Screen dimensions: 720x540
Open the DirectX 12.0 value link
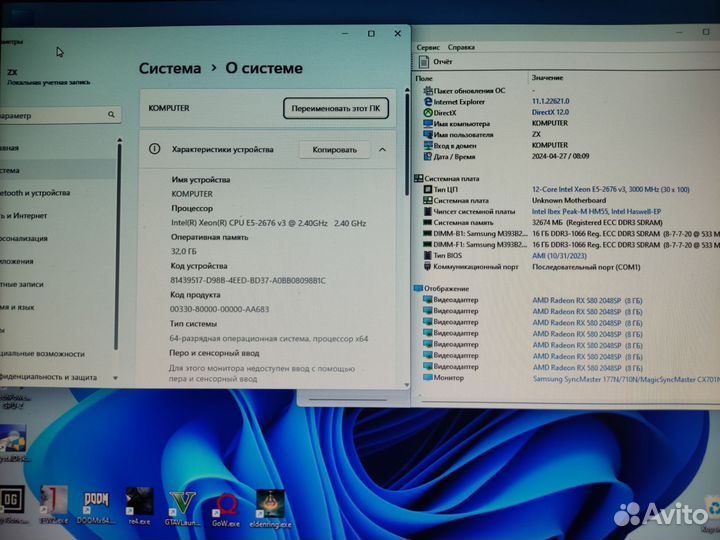(550, 112)
